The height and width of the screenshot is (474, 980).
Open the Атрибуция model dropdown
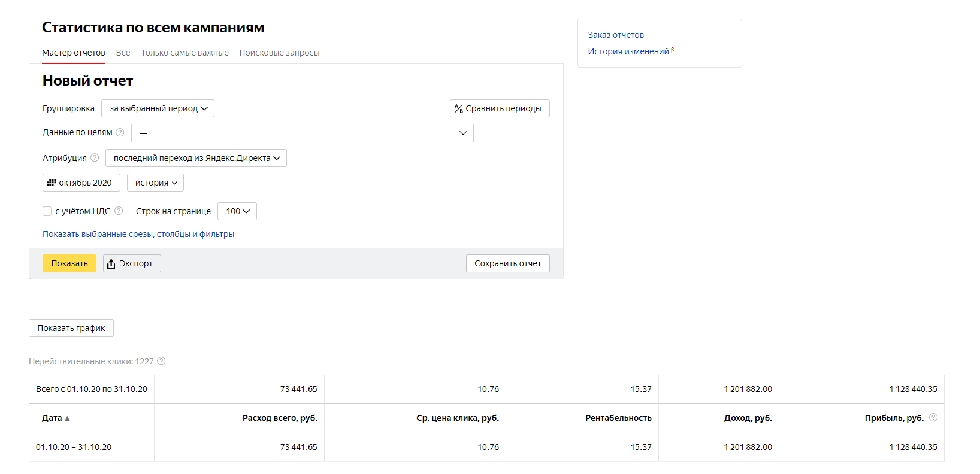pos(196,158)
